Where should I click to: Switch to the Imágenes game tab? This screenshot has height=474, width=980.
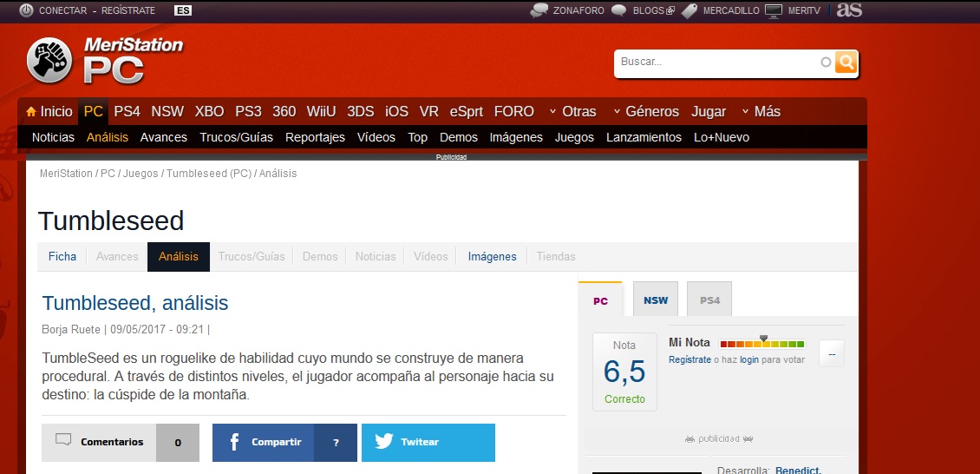[493, 256]
